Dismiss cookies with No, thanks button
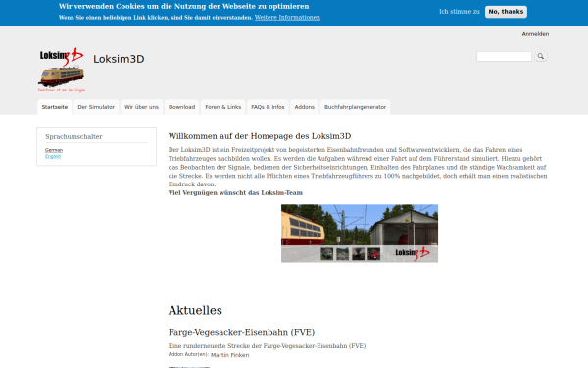This screenshot has width=588, height=368. coord(506,12)
